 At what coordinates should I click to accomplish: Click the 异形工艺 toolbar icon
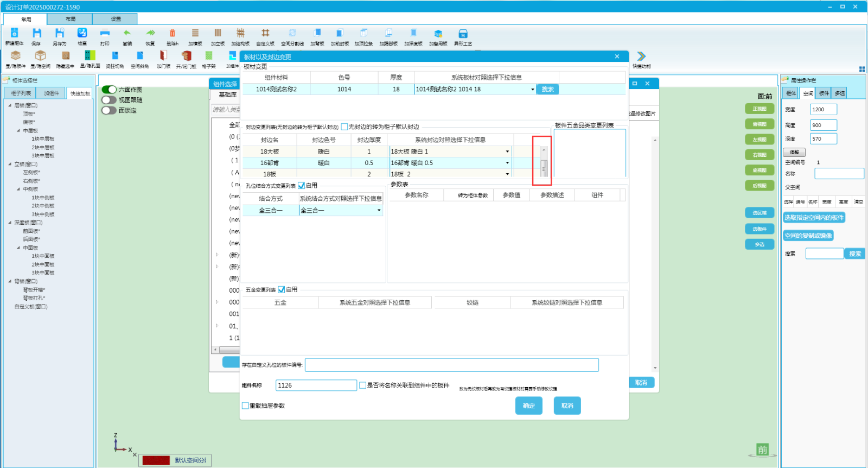click(463, 34)
